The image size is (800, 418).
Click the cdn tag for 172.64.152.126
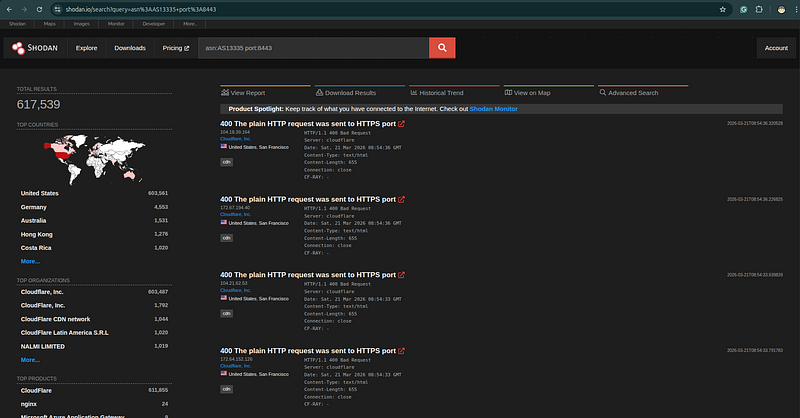click(x=227, y=389)
